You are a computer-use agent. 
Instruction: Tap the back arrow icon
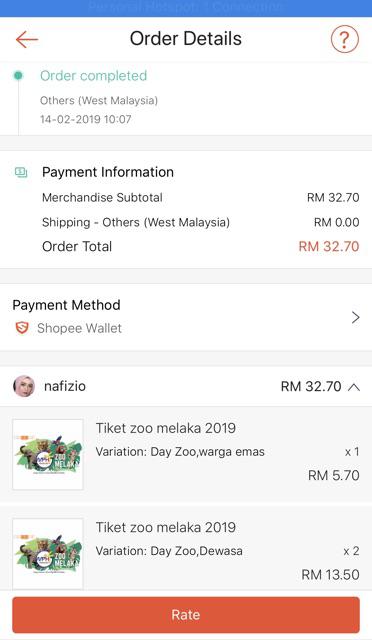click(x=27, y=40)
